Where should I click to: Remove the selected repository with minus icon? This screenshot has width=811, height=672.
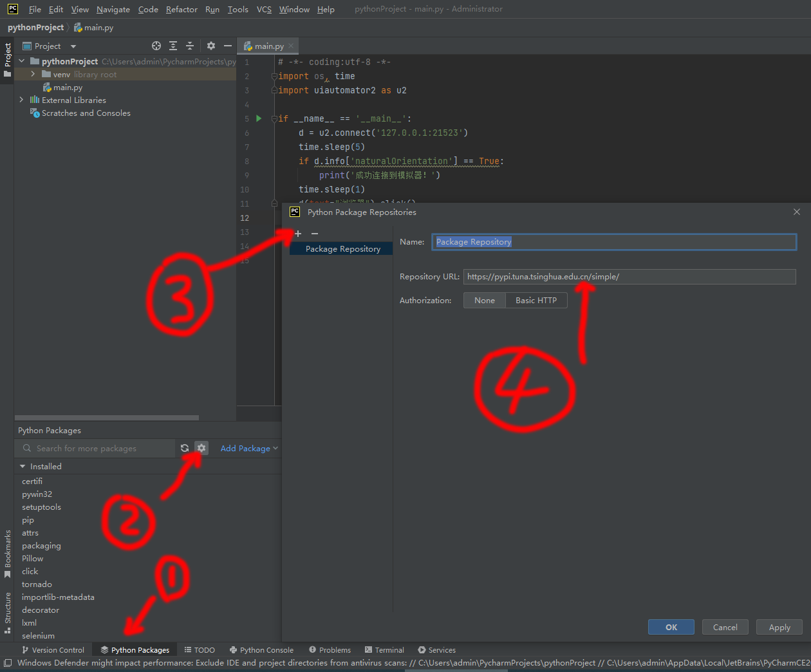pos(314,234)
